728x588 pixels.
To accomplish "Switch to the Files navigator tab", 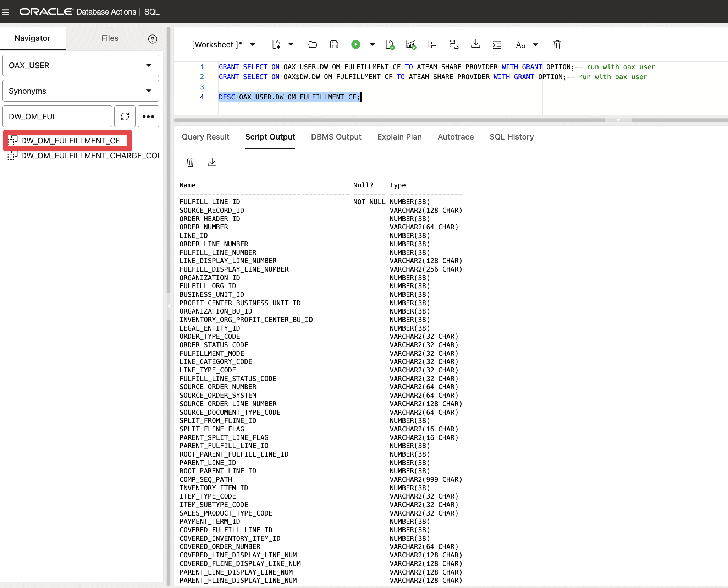I will [110, 38].
